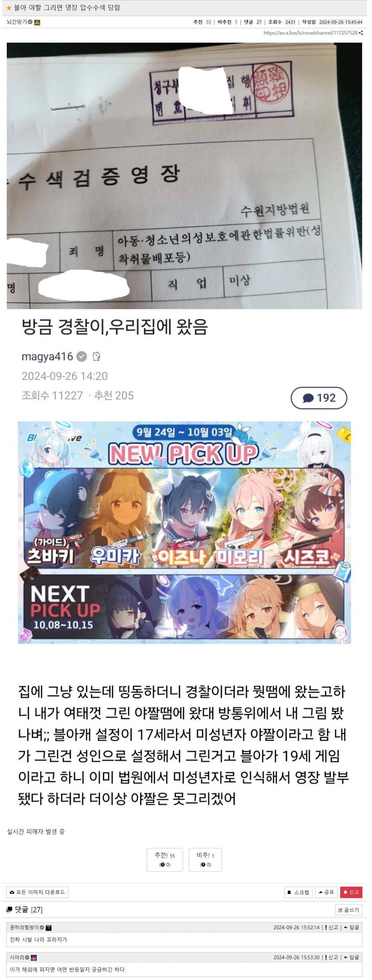
Task: Click the verified badge next to 뇌간망가
Action: click(x=30, y=22)
